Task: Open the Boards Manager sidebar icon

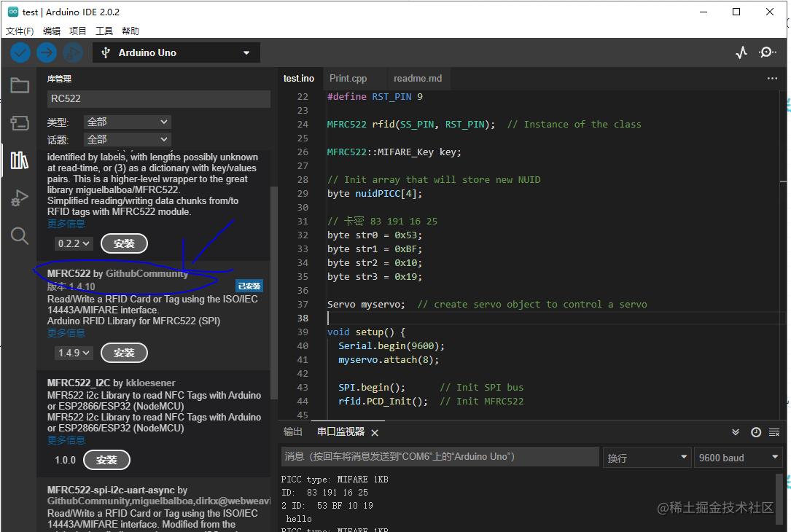Action: coord(20,122)
